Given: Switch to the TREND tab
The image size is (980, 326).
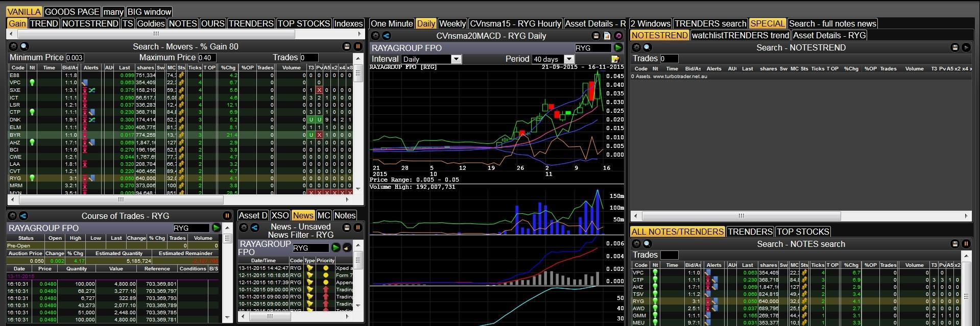Looking at the screenshot, I should (44, 23).
